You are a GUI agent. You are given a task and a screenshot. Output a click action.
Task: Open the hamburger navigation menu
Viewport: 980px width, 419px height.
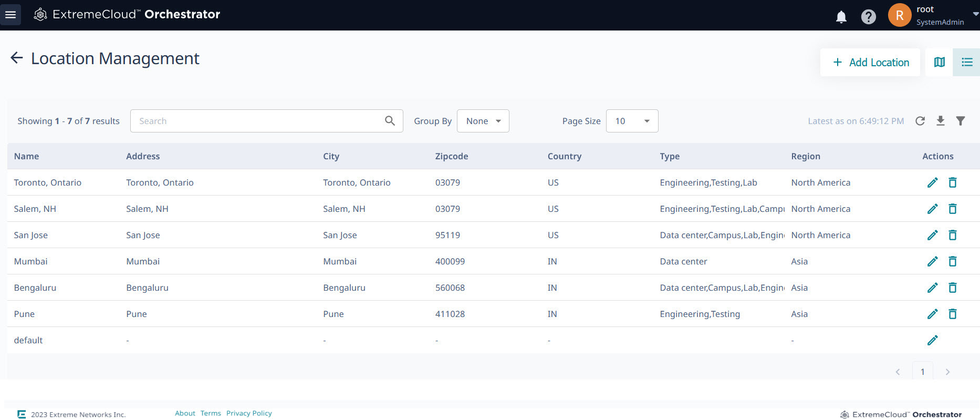[11, 15]
